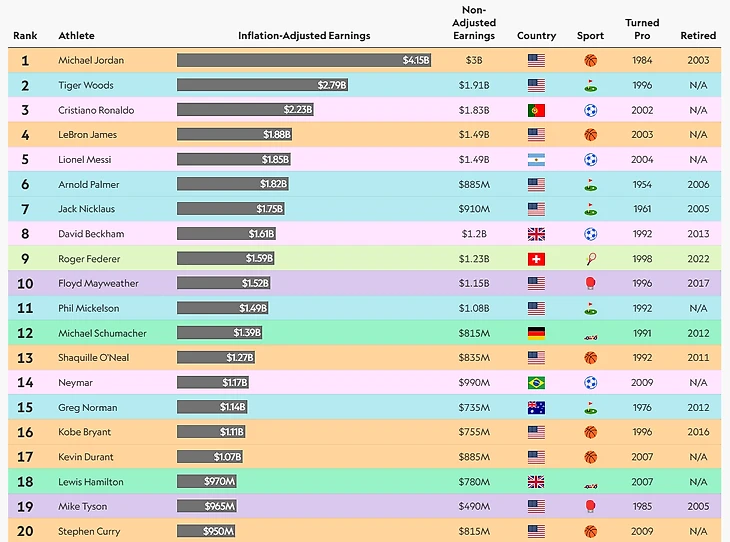
Task: Click the tennis racket icon for Roger Federer
Action: tap(590, 259)
